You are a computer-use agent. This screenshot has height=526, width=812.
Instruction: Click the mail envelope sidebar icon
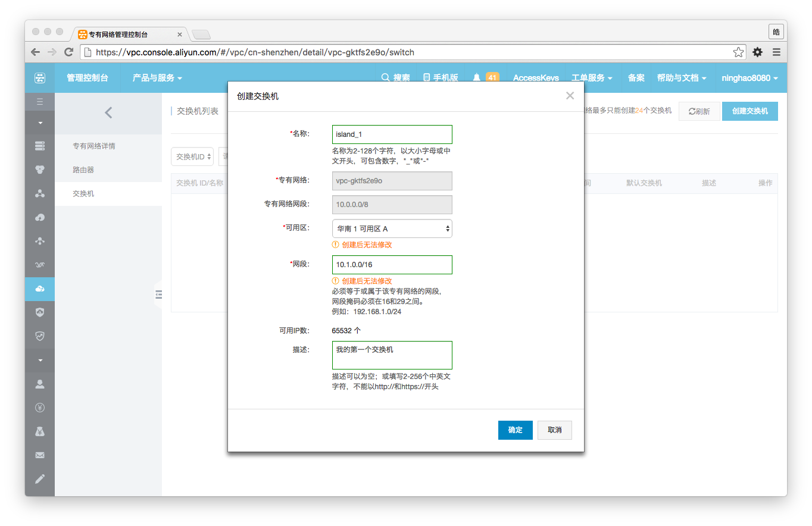click(40, 455)
